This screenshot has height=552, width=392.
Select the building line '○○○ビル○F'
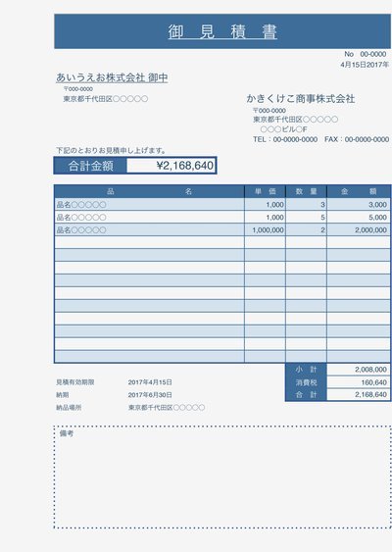pyautogui.click(x=283, y=129)
